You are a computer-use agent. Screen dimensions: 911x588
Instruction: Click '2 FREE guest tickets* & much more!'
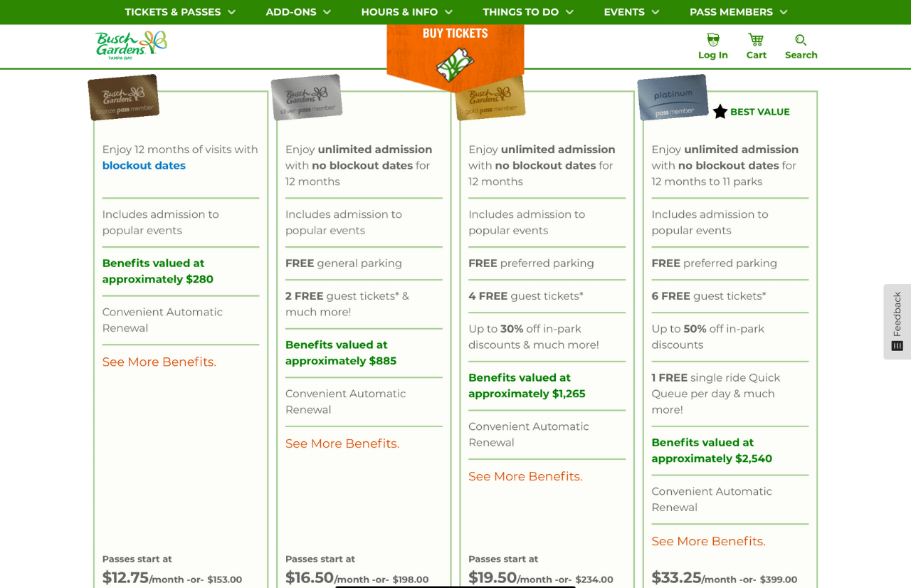(347, 304)
